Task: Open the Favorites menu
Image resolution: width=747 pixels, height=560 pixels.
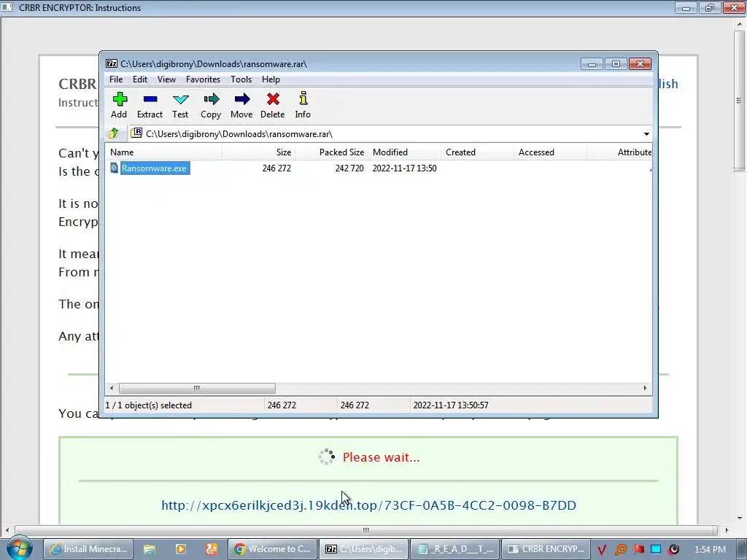Action: point(203,79)
